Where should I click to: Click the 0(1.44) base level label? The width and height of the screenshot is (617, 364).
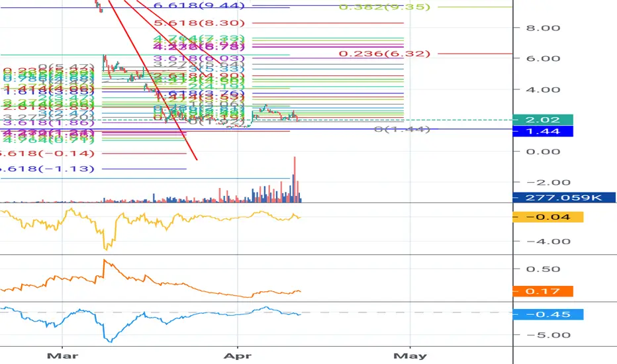pos(402,129)
